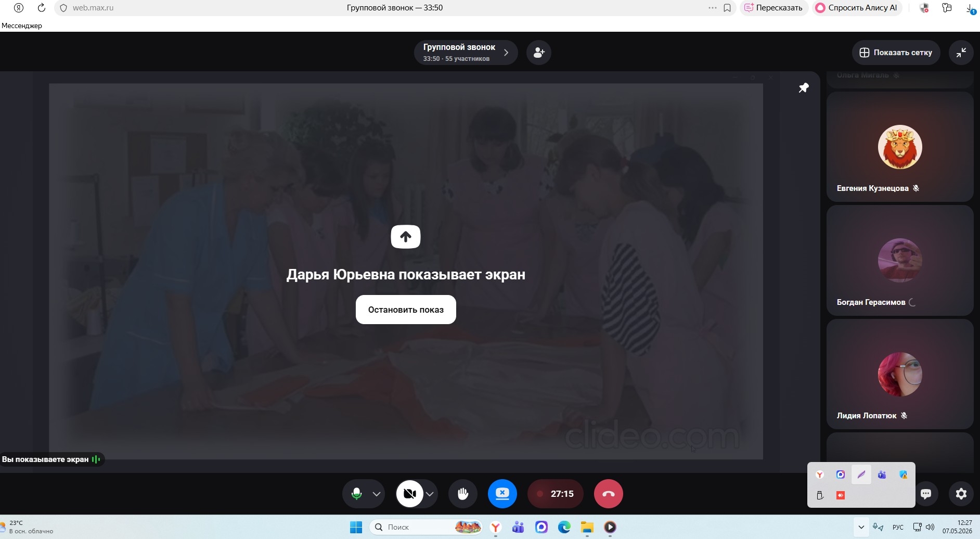Open the three-dots page menu in address bar
980x539 pixels.
(x=712, y=8)
